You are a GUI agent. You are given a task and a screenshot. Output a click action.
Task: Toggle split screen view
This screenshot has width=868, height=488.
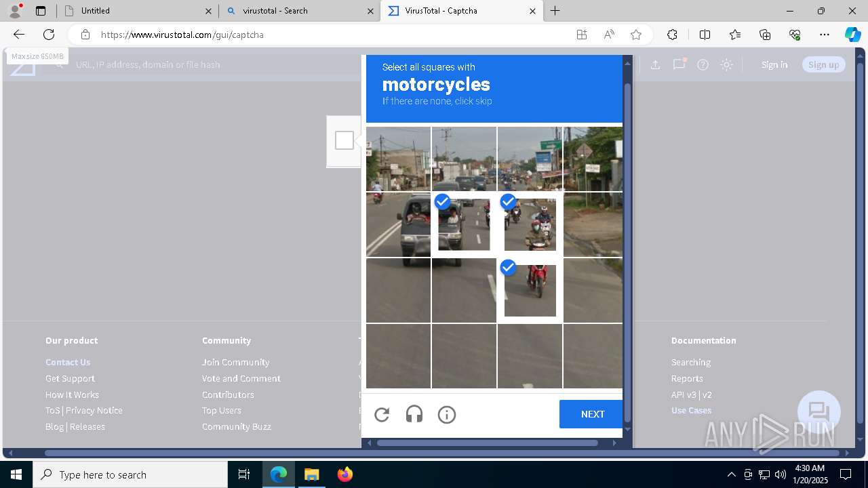[x=705, y=35]
